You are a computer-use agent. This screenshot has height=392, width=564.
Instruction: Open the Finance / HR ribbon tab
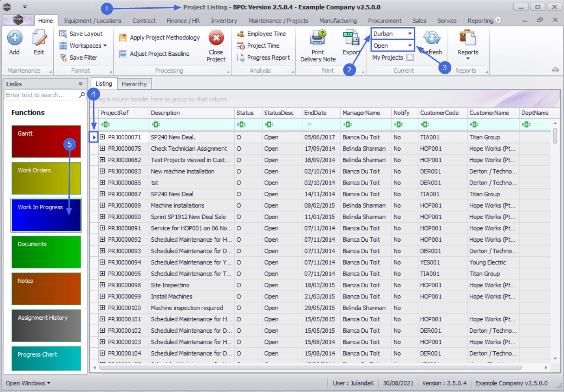[183, 20]
